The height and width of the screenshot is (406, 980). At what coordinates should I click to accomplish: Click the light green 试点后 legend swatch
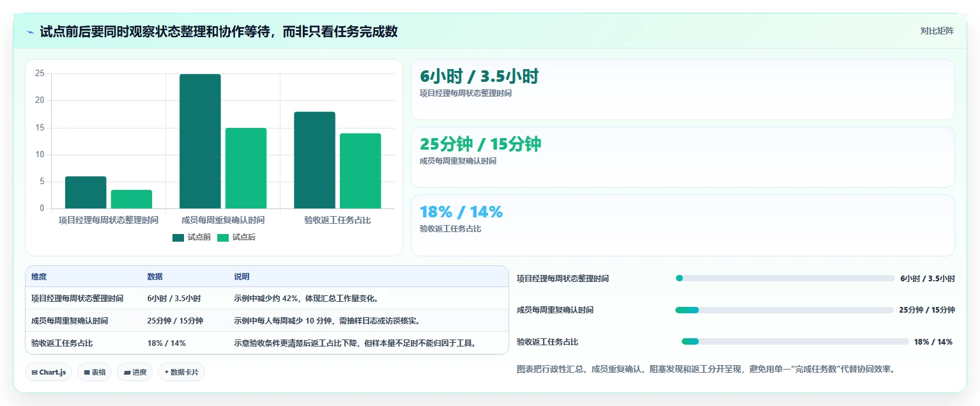(x=223, y=238)
